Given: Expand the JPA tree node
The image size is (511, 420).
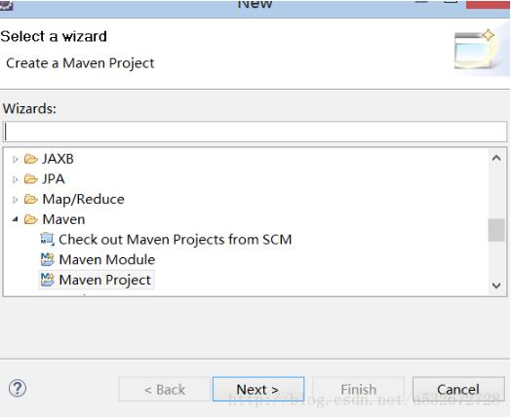Looking at the screenshot, I should 15,179.
